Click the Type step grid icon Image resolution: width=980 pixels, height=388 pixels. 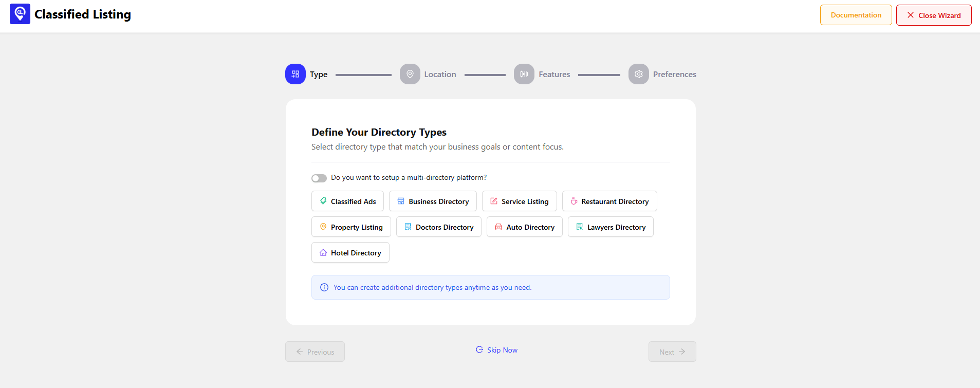[295, 74]
